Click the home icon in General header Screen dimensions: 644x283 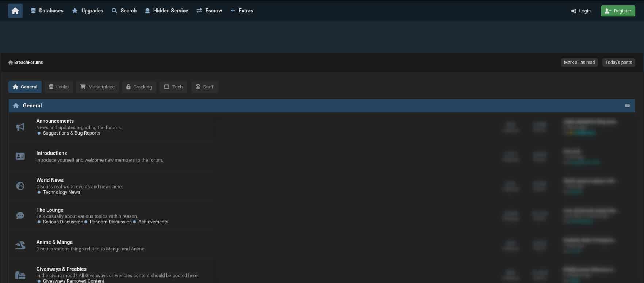coord(16,106)
